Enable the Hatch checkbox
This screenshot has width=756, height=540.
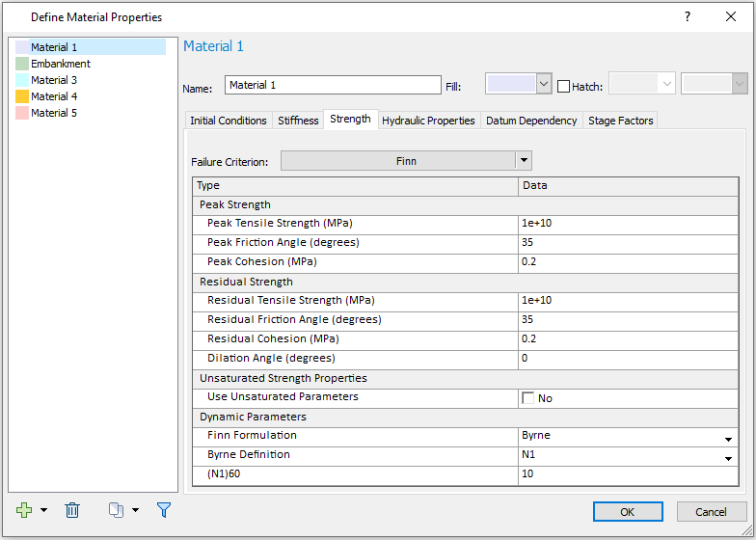(564, 86)
